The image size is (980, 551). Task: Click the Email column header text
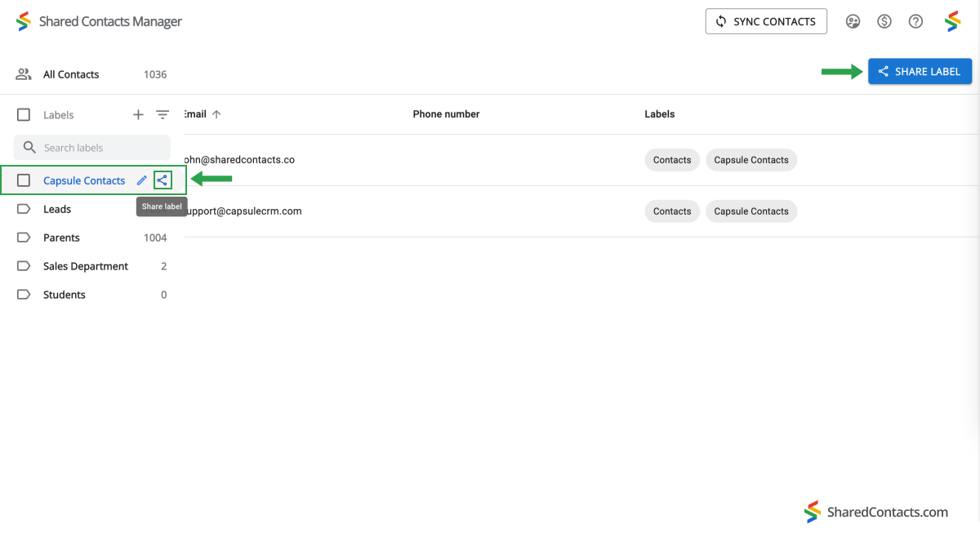coord(195,114)
